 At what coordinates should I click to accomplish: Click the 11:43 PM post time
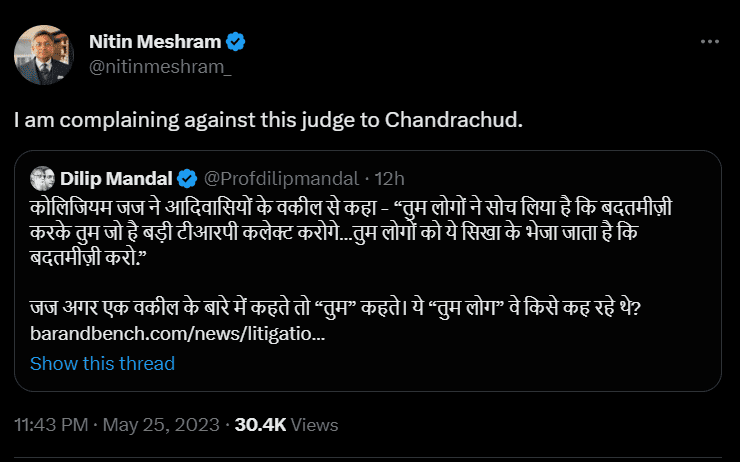point(51,425)
